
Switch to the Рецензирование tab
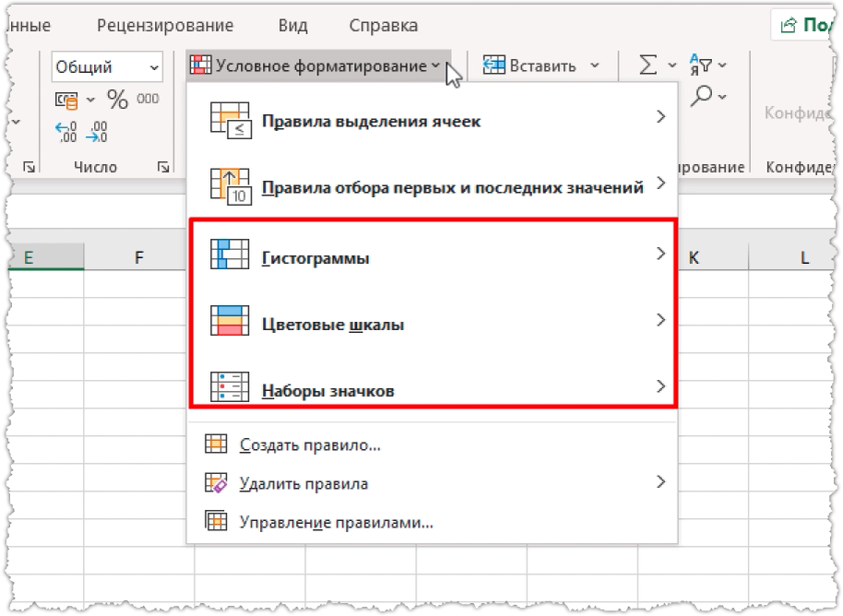(x=165, y=25)
